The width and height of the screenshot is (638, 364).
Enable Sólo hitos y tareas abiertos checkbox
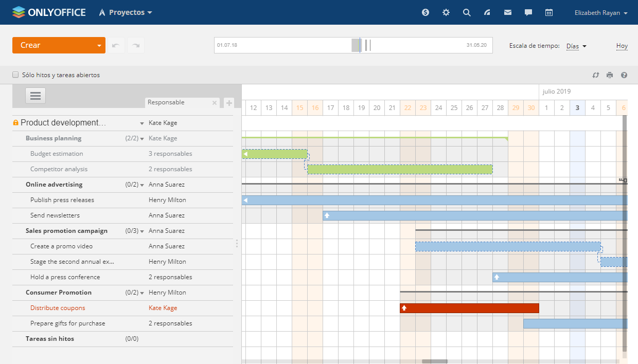(15, 75)
